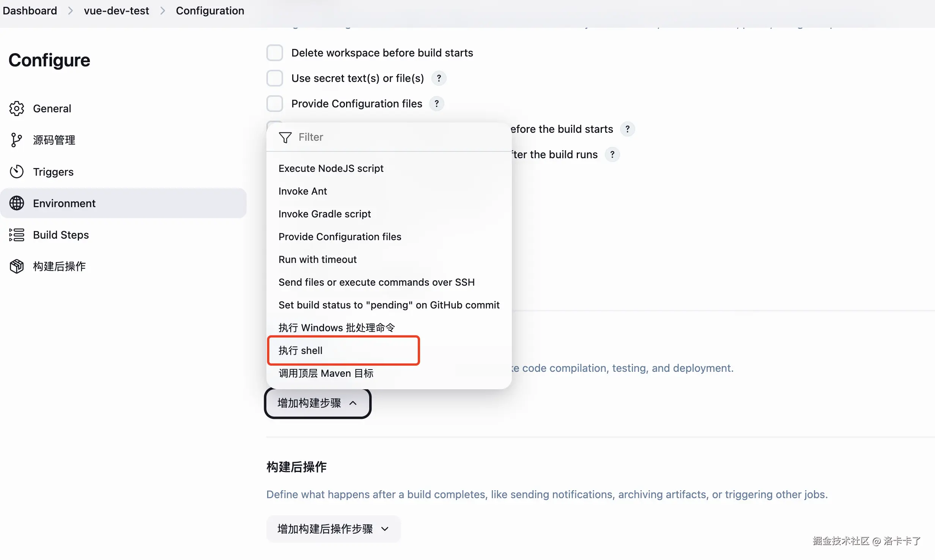Click the Triggers clock icon
This screenshot has width=935, height=560.
click(17, 172)
